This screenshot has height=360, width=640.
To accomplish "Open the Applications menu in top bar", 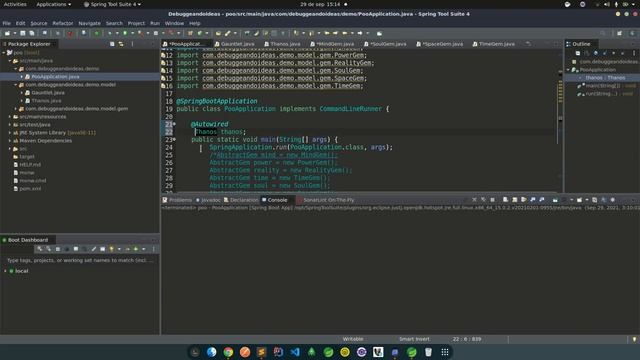I will 53,4.
